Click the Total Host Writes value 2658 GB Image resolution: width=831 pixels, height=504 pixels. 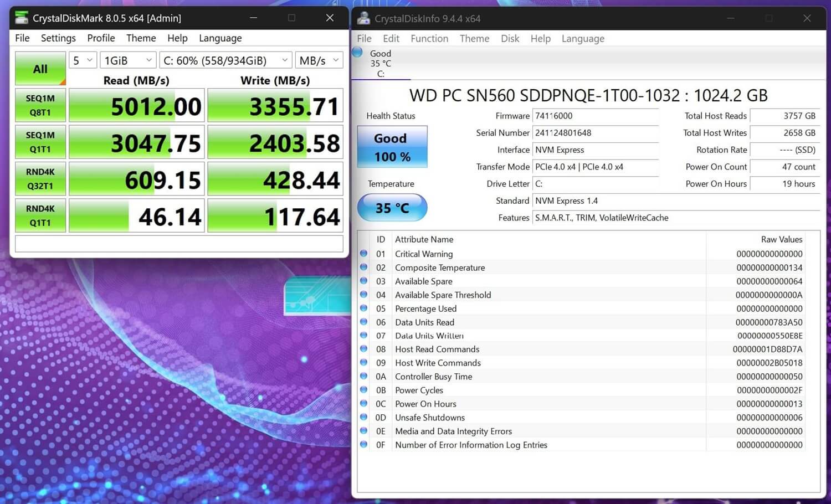785,133
